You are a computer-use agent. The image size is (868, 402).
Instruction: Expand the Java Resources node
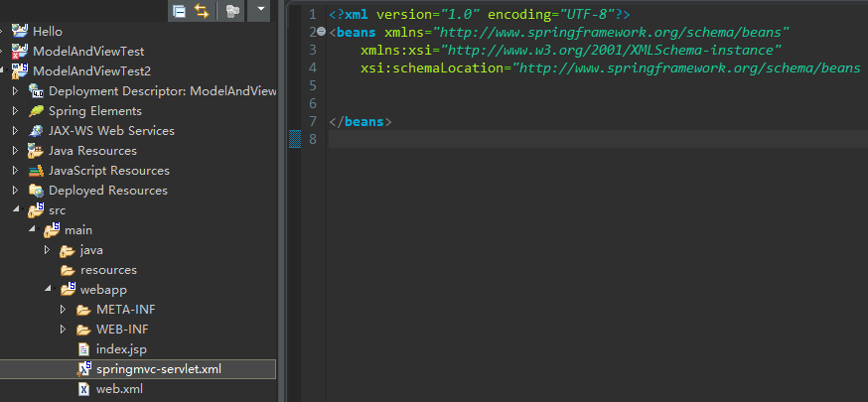click(x=16, y=151)
